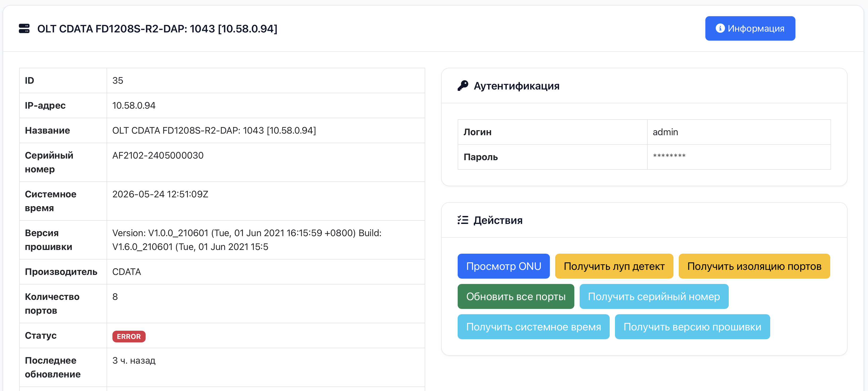This screenshot has width=868, height=391.
Task: Click the red ERROR status badge
Action: (x=129, y=337)
